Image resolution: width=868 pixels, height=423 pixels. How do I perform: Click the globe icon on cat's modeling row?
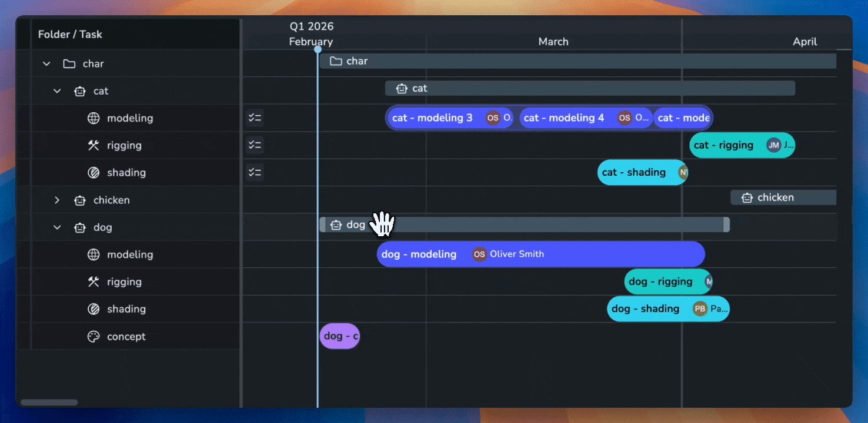[93, 118]
